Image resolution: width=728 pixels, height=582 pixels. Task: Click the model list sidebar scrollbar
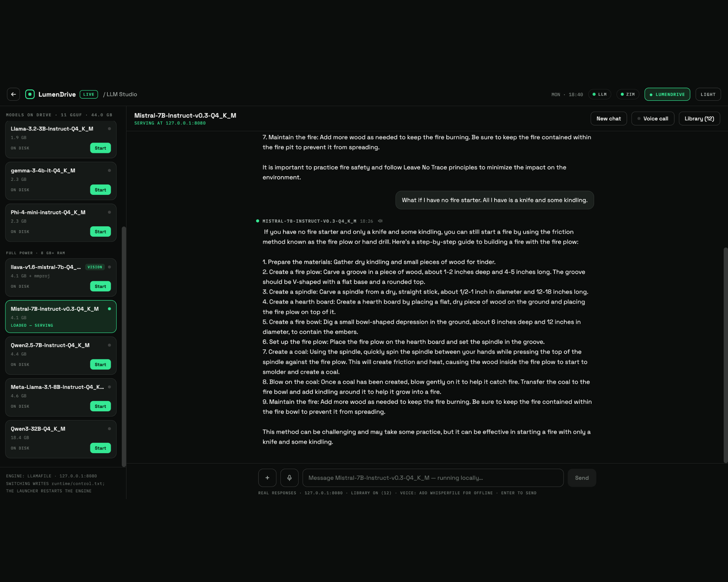click(124, 346)
